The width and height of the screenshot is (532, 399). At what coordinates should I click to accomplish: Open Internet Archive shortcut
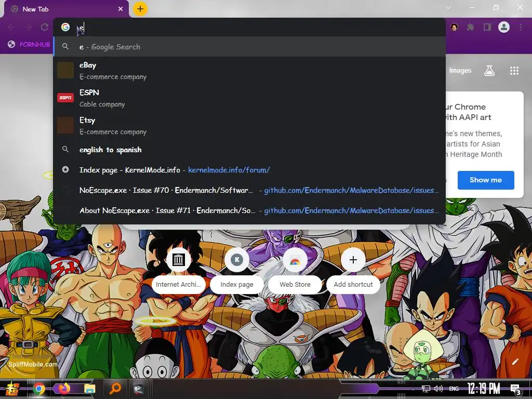(x=179, y=271)
